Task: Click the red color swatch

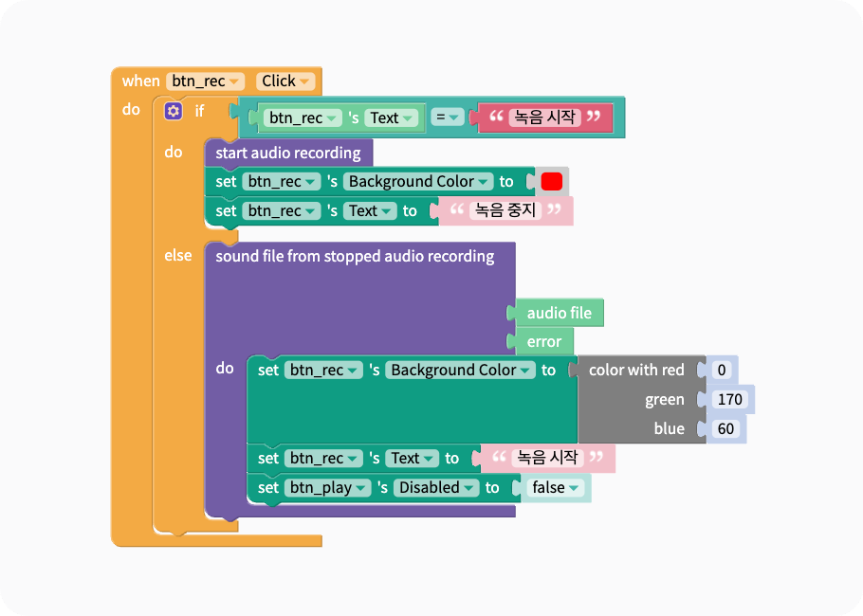Action: (552, 182)
